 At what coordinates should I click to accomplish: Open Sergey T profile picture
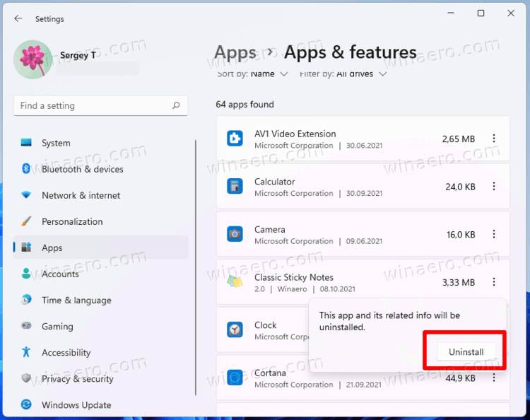click(x=33, y=59)
